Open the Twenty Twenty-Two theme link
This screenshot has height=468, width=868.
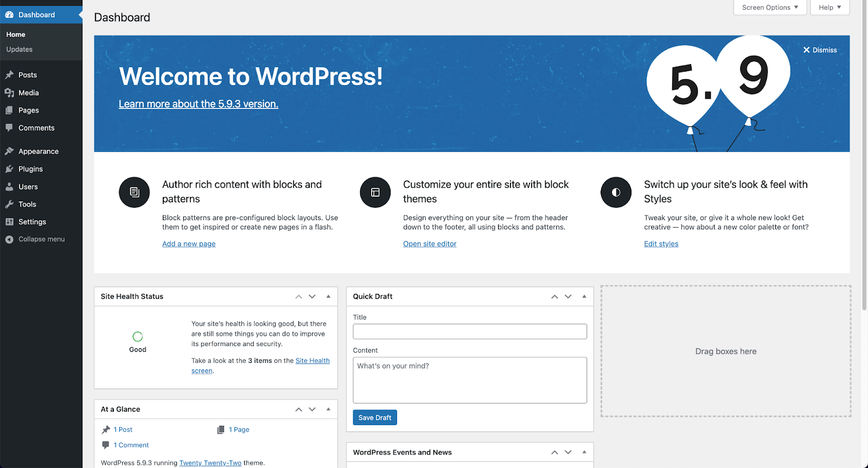coord(210,463)
